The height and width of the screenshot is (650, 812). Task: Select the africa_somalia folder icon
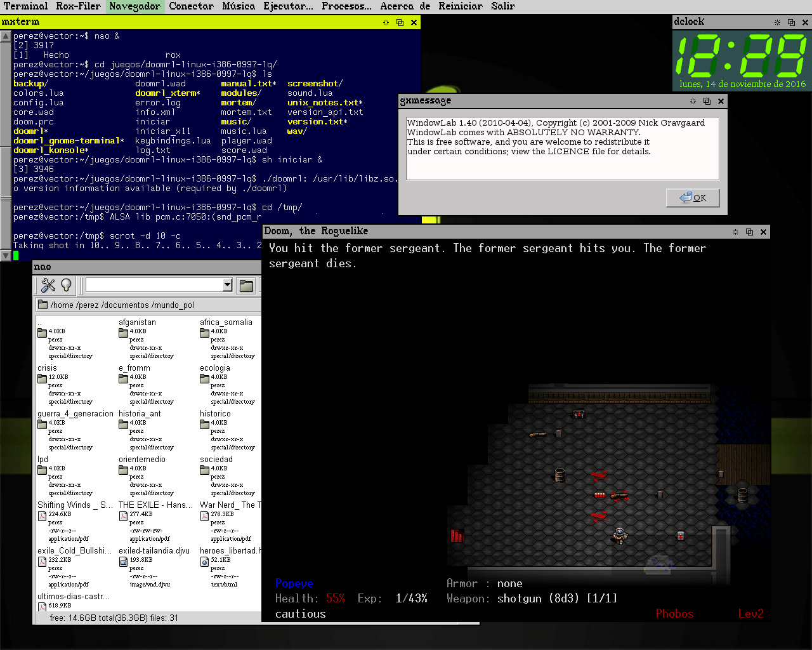tap(204, 333)
